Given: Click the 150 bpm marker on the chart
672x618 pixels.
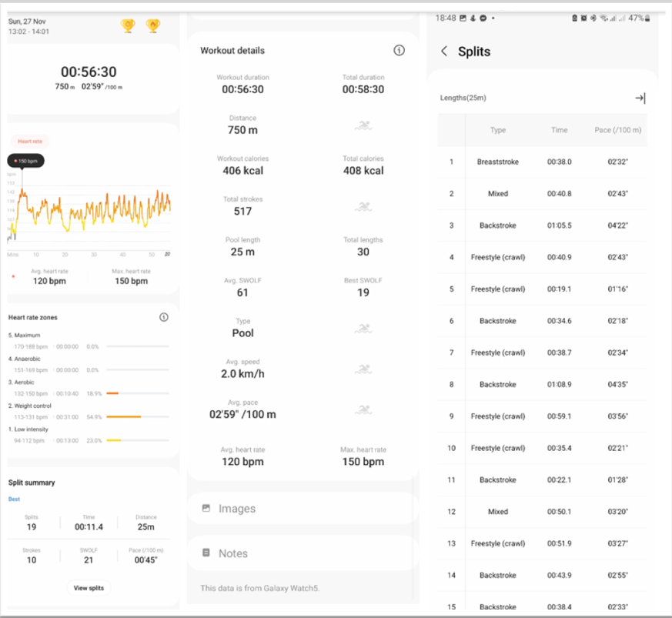Looking at the screenshot, I should (x=26, y=161).
